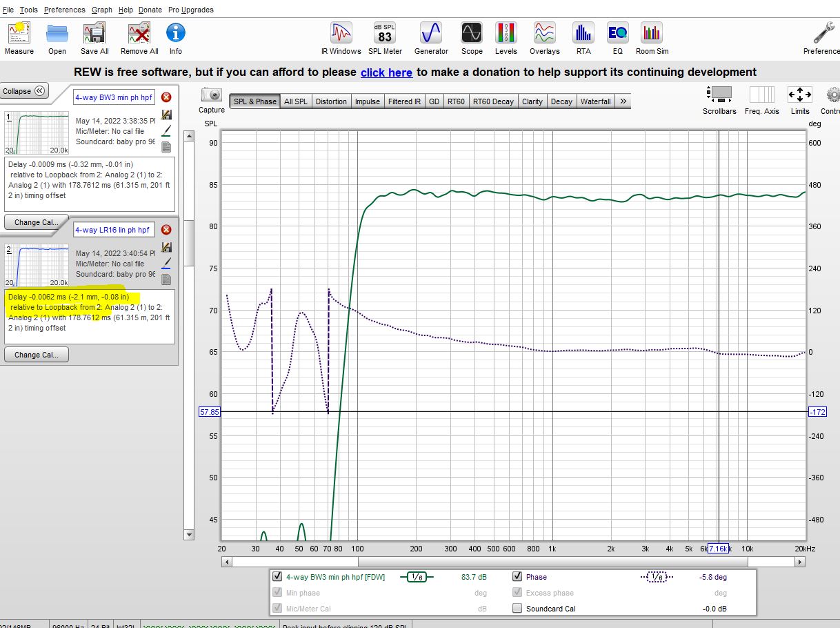This screenshot has width=840, height=628.
Task: Switch to the Impulse tab
Action: click(367, 101)
